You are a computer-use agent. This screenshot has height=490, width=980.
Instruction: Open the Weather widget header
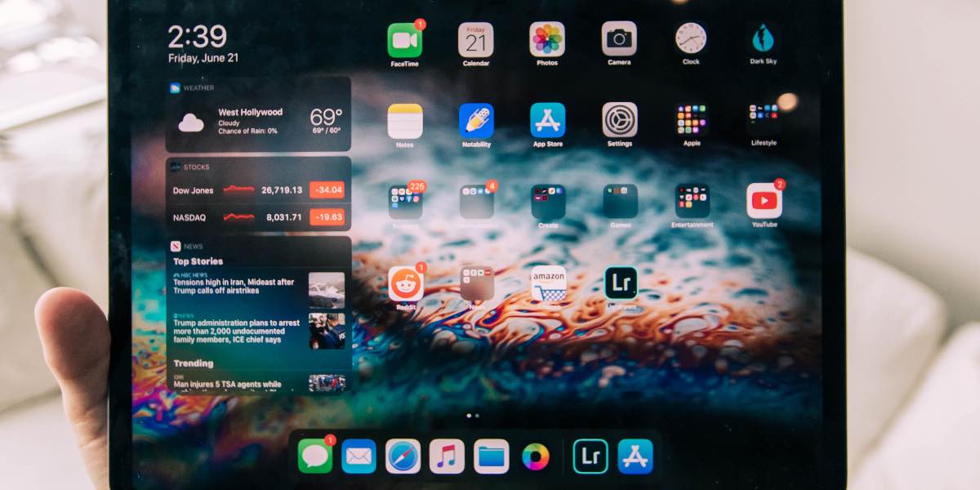[x=259, y=87]
